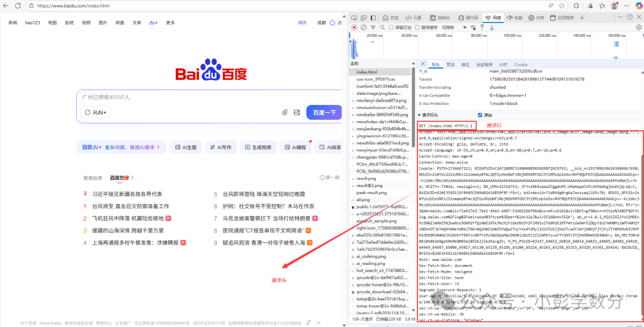Screen dimensions: 644x327
Task: Open the hao123 link
Action: point(32,23)
